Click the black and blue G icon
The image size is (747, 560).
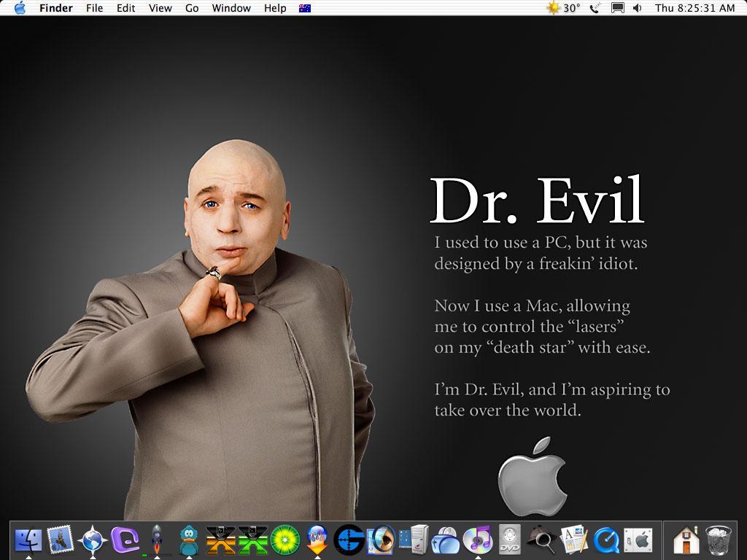tap(349, 540)
